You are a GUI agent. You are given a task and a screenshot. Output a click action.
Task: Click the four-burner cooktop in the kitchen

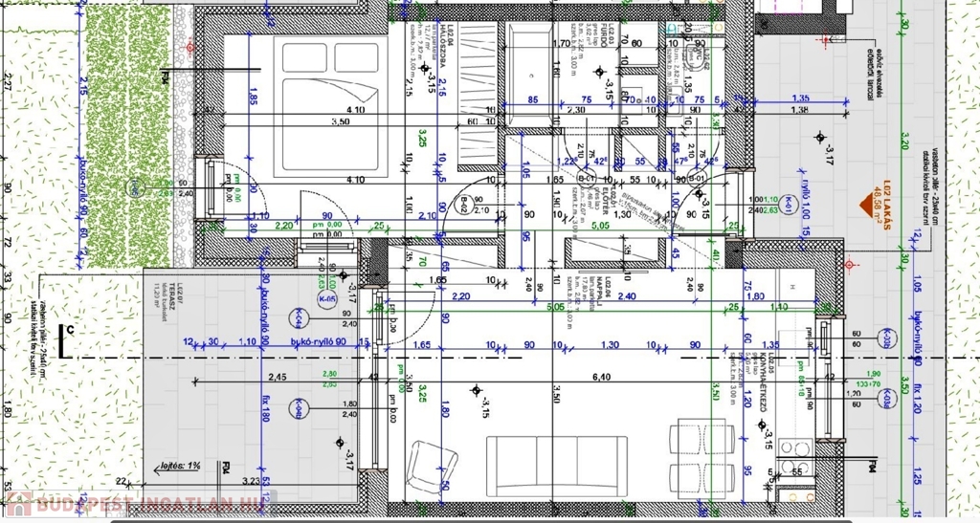click(794, 447)
